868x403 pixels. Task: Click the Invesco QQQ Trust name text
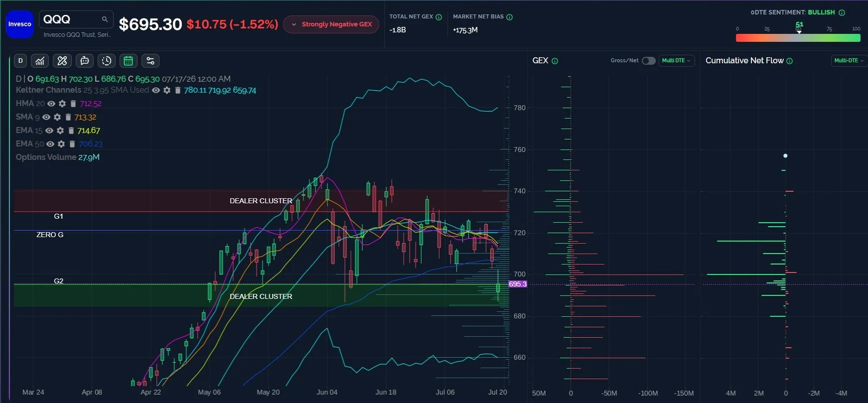77,35
